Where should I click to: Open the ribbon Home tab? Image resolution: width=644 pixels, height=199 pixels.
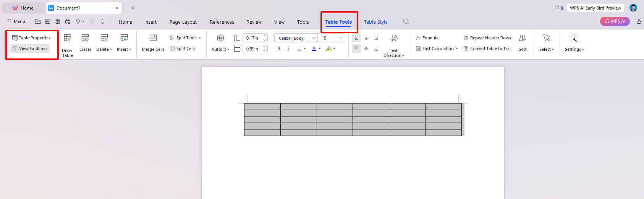125,22
